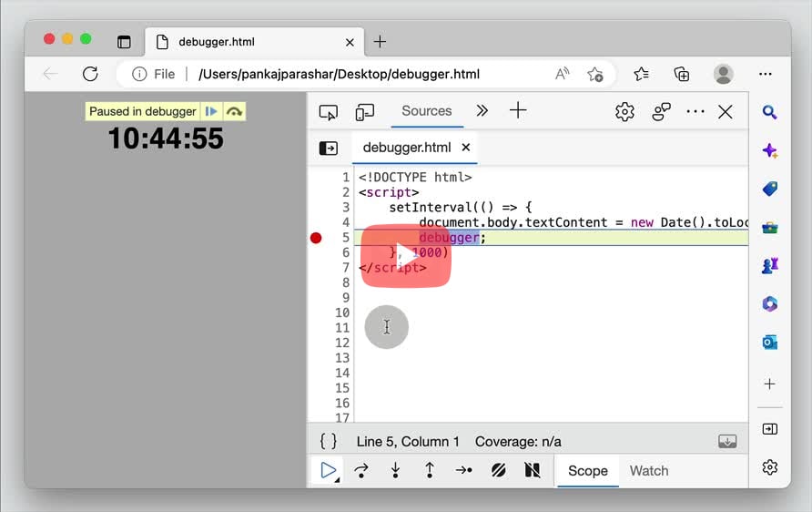This screenshot has height=512, width=812.
Task: Switch to the Watch tab
Action: pos(649,470)
